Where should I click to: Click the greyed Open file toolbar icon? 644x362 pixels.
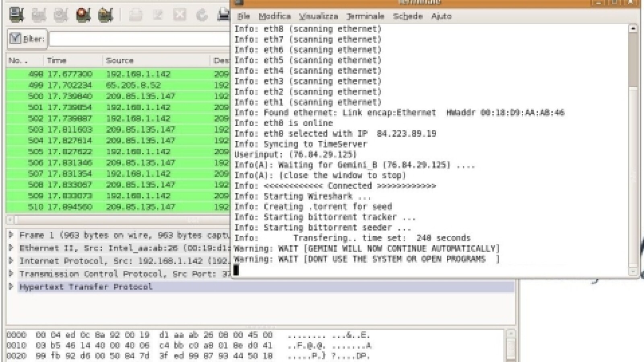[x=135, y=15]
